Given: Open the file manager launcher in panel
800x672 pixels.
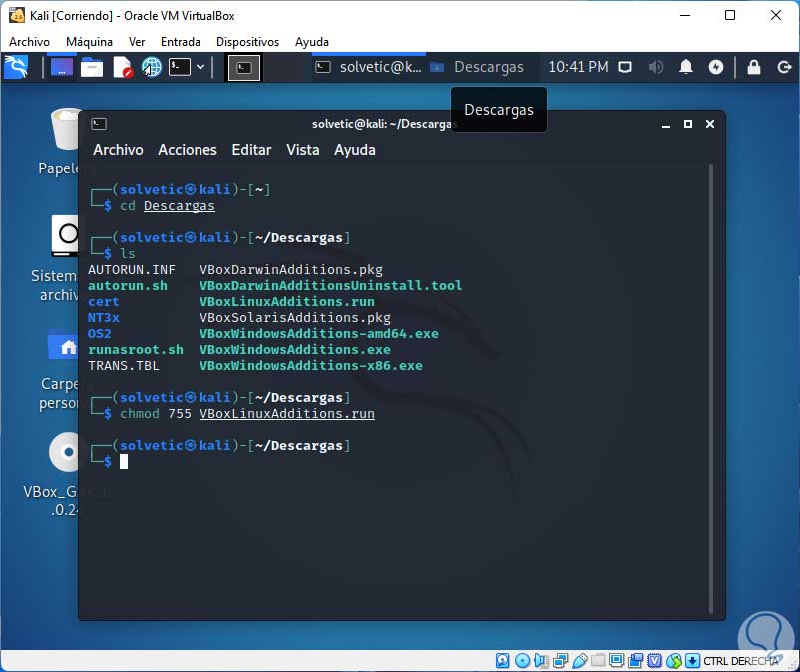Looking at the screenshot, I should [92, 68].
